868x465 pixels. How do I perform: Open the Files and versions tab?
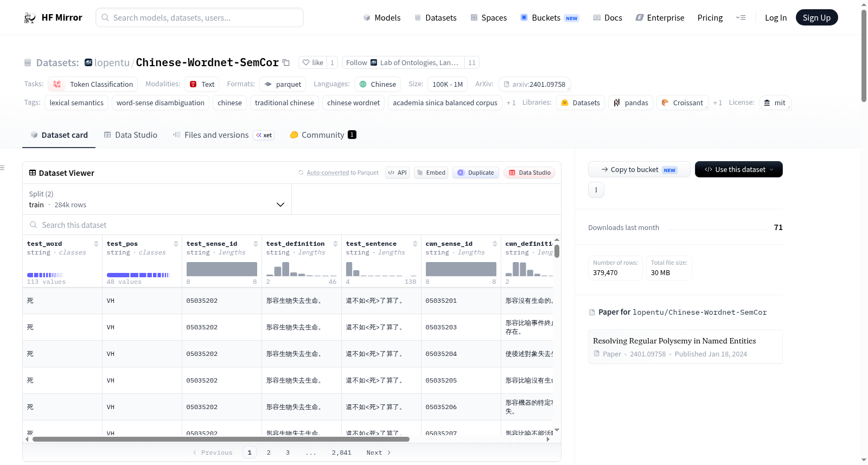click(x=224, y=135)
